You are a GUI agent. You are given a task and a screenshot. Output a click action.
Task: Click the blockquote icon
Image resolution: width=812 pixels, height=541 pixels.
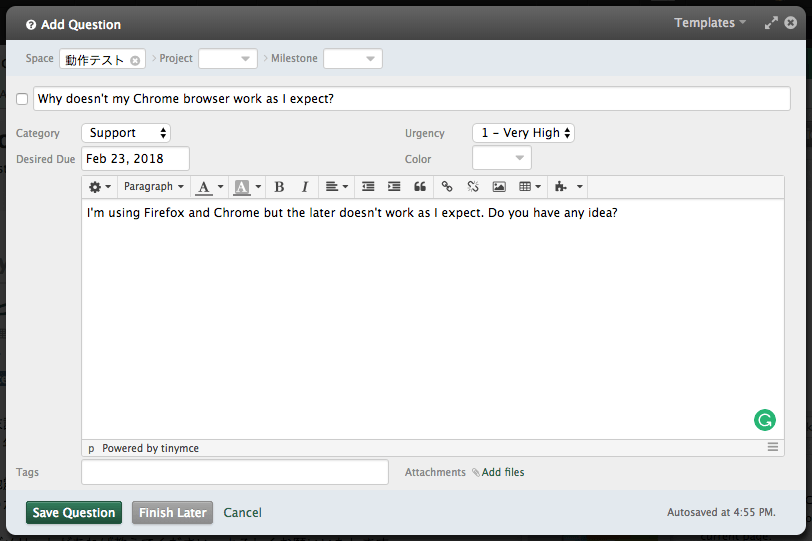420,187
